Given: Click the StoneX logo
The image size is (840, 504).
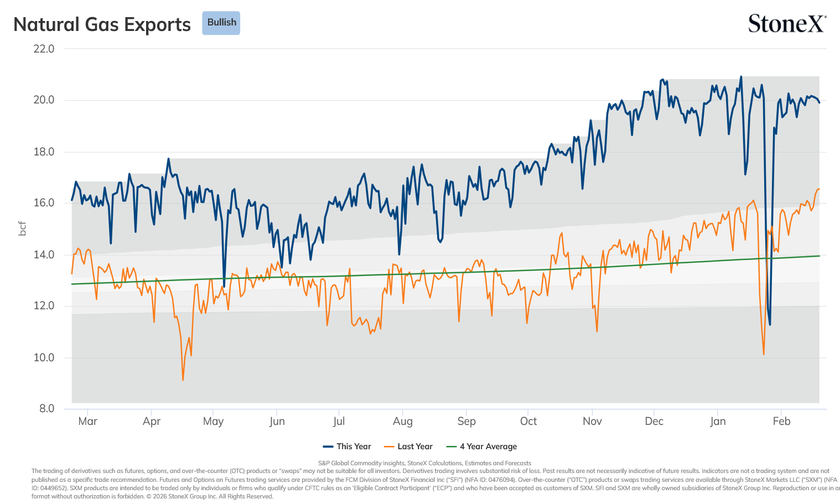Looking at the screenshot, I should [787, 24].
